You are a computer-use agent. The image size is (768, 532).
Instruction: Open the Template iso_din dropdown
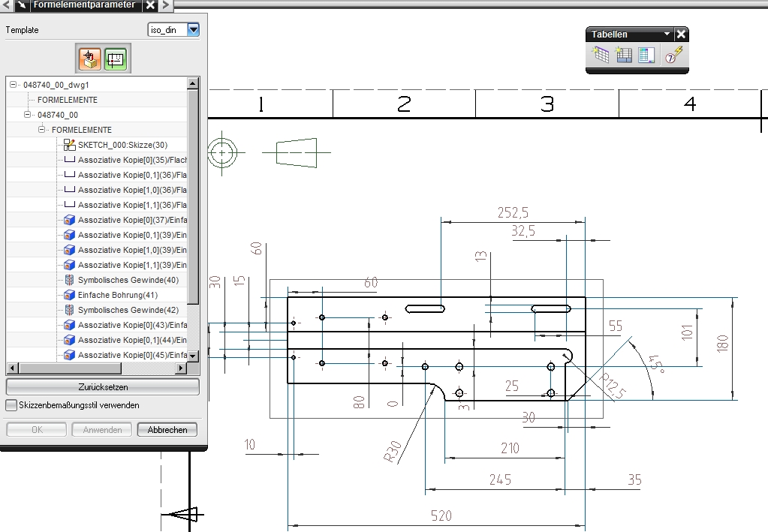tap(194, 30)
